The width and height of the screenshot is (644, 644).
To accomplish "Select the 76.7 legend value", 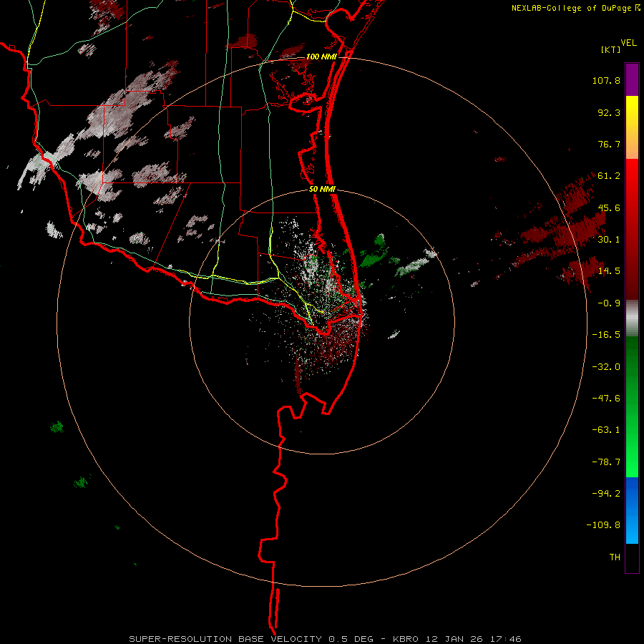I will [x=609, y=144].
